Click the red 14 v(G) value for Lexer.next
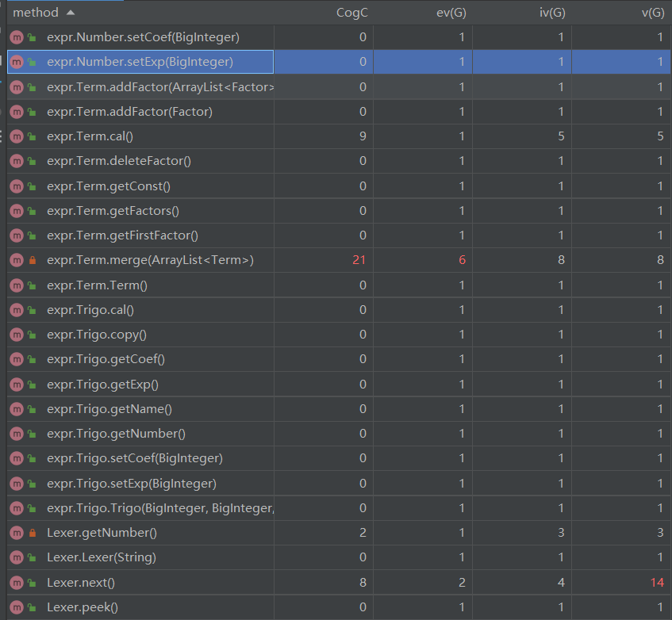Screen dimensions: 672x620 pyautogui.click(x=657, y=582)
